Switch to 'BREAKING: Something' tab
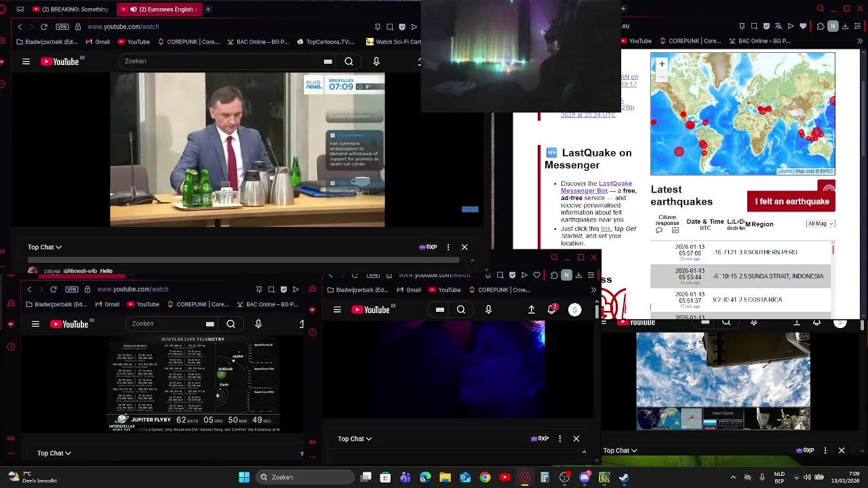Image resolution: width=868 pixels, height=488 pixels. pos(70,9)
